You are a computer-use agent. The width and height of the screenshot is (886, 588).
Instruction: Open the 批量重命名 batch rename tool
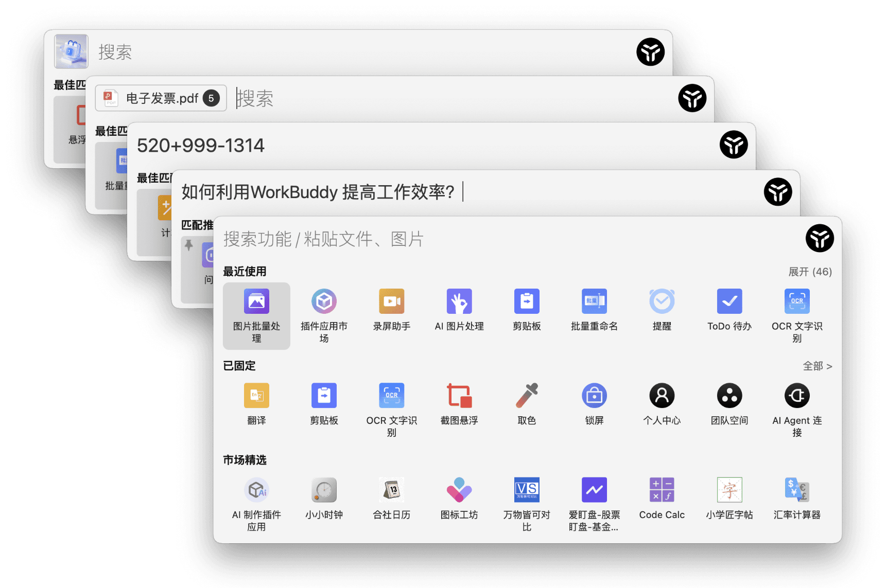point(594,310)
